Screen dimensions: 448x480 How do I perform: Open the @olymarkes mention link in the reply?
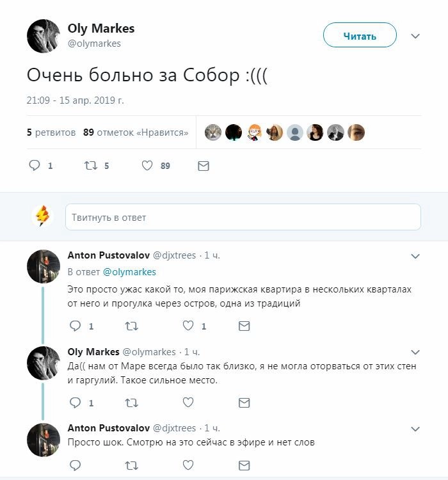click(129, 272)
